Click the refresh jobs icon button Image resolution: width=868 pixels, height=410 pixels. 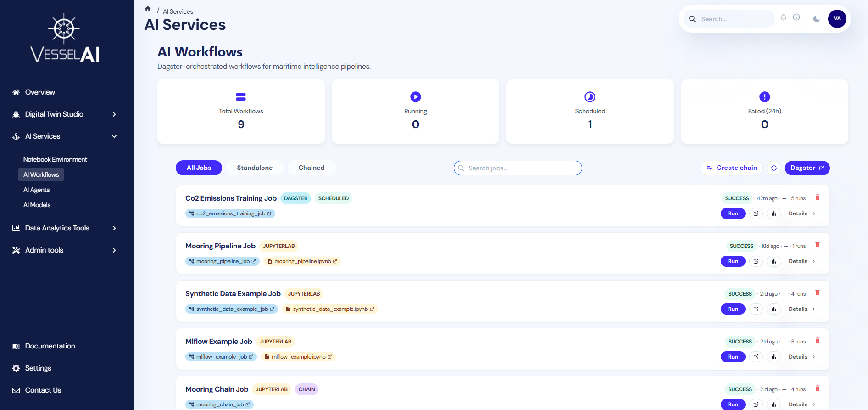[774, 168]
